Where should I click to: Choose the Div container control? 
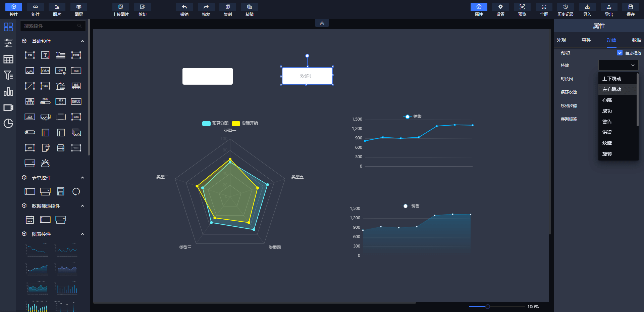point(30,148)
